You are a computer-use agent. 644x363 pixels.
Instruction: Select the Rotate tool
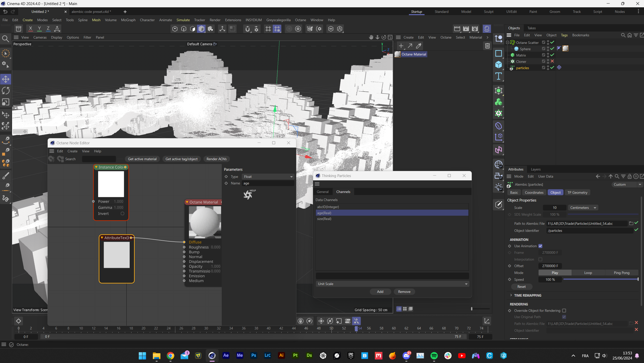pos(6,91)
